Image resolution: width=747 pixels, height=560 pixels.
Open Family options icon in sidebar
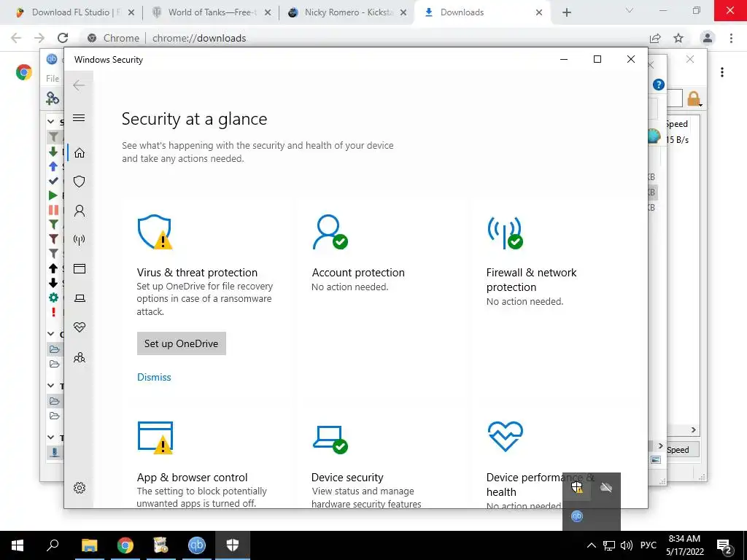[79, 357]
